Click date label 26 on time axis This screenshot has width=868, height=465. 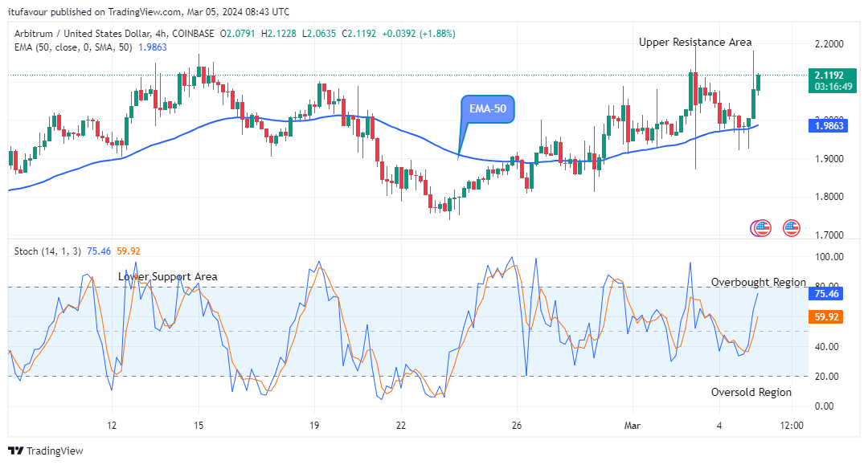[517, 426]
